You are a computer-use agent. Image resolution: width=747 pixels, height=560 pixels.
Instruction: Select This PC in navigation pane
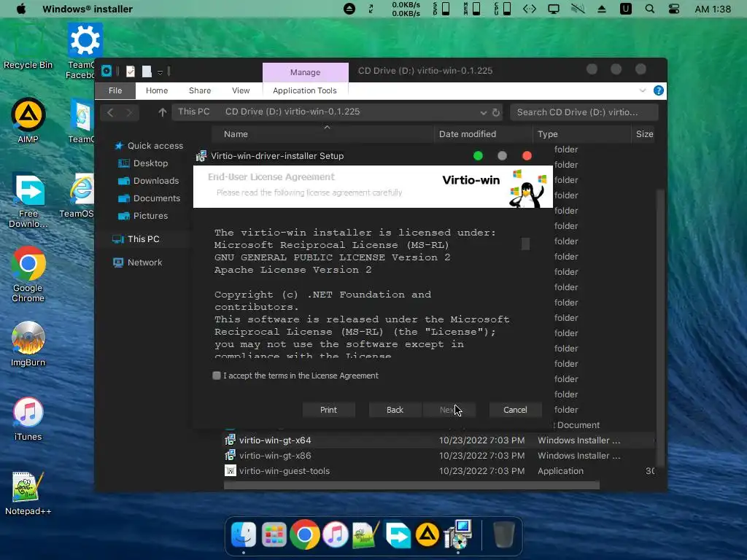tap(136, 239)
